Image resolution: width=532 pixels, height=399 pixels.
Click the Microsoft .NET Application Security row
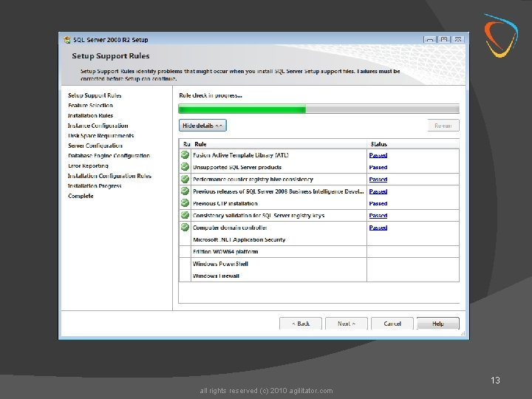click(x=319, y=239)
